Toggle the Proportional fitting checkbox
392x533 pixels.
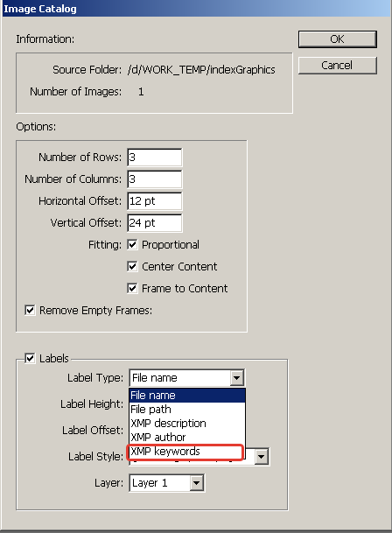[132, 244]
